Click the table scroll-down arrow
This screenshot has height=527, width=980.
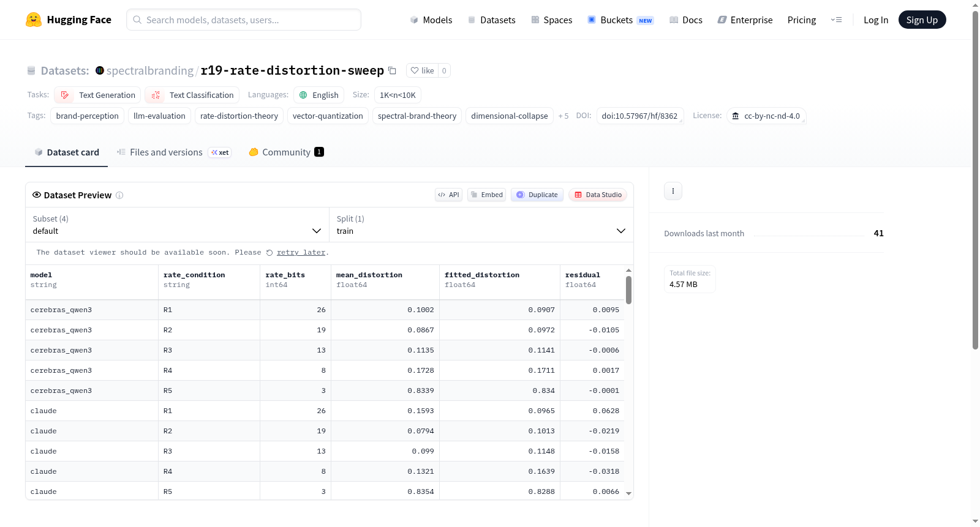click(x=628, y=493)
